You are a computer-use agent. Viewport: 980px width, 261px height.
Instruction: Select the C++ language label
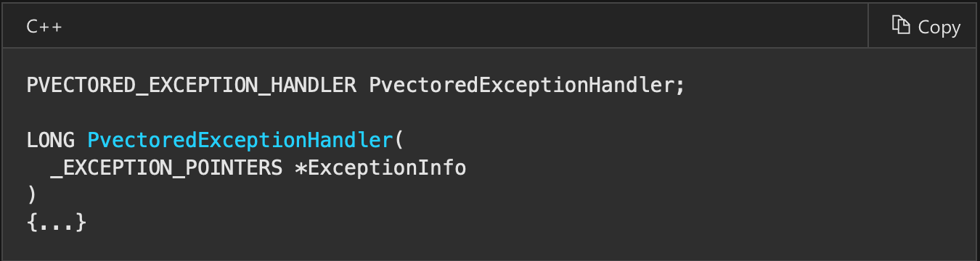click(x=44, y=27)
